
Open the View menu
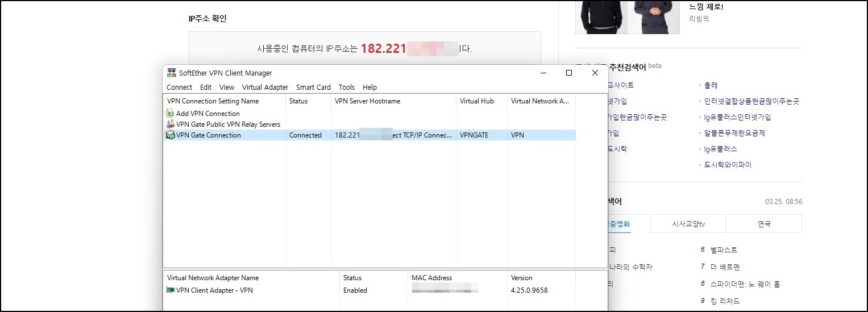pos(227,88)
